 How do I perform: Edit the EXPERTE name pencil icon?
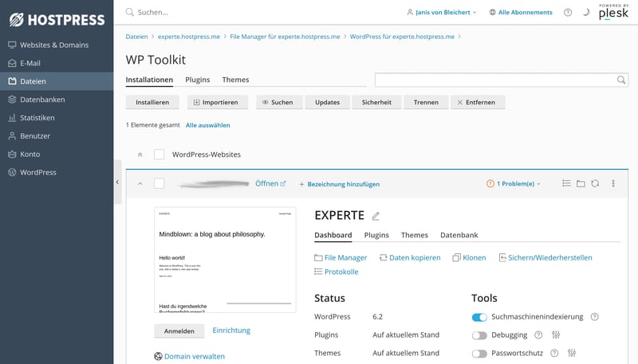pyautogui.click(x=376, y=216)
